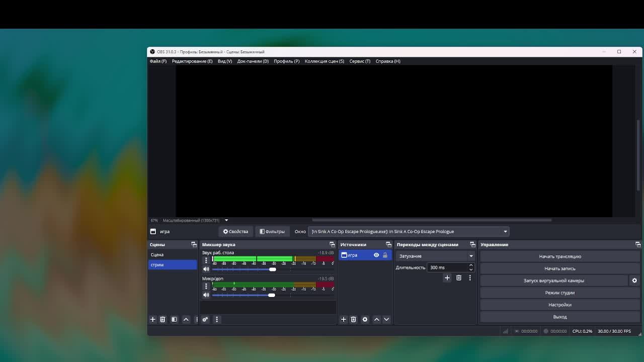Click the preview vertical scrollbar
Image resolution: width=644 pixels, height=362 pixels.
click(638, 155)
